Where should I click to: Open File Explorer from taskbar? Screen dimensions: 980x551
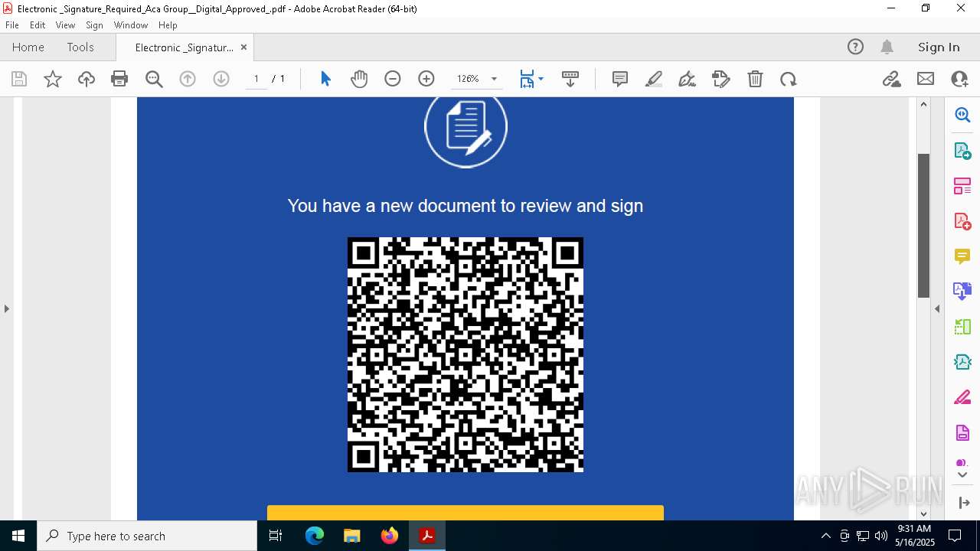pyautogui.click(x=351, y=536)
